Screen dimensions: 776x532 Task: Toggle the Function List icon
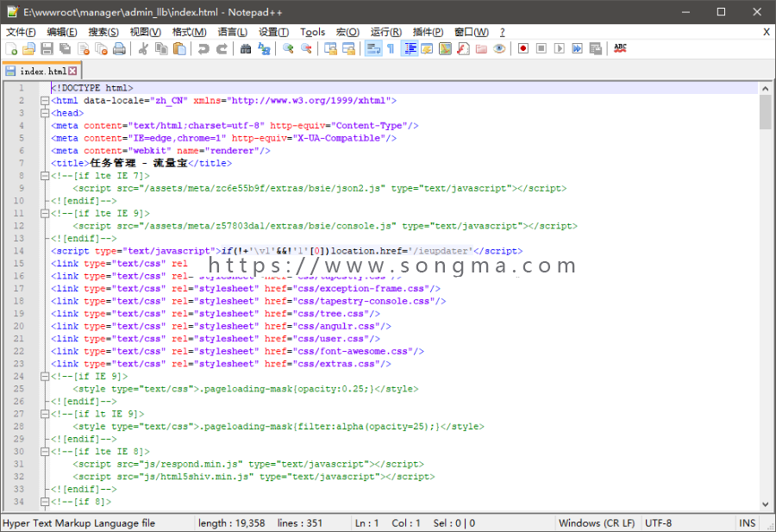pos(463,48)
